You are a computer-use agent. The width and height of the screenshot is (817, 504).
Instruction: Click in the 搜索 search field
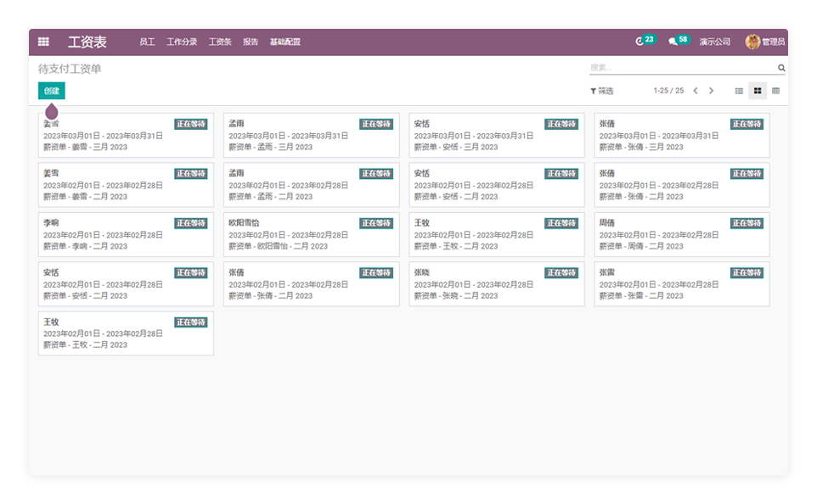[679, 68]
